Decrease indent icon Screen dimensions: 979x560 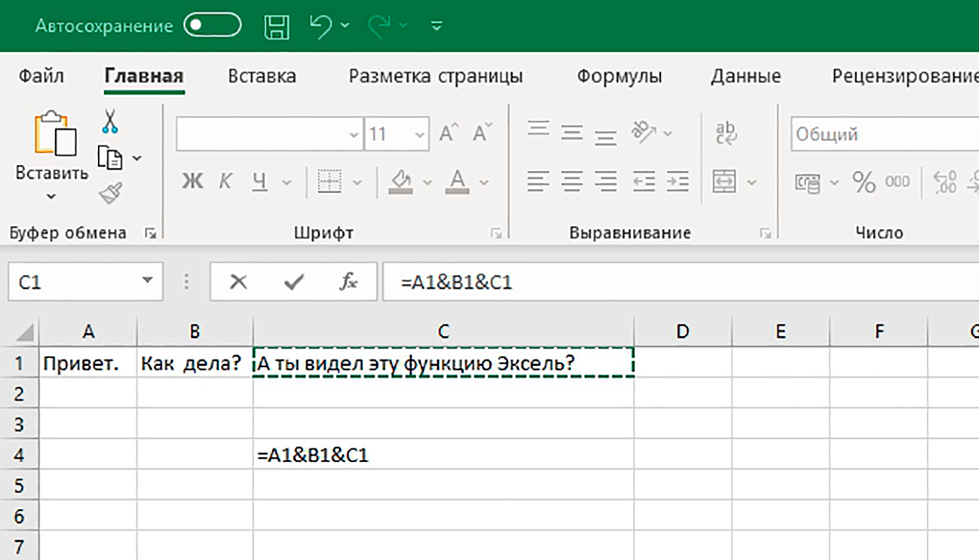pos(643,182)
